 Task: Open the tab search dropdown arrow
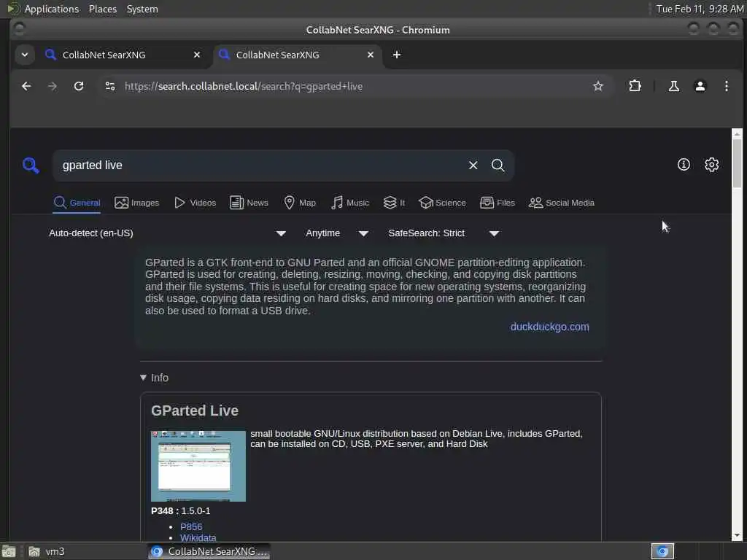(x=25, y=55)
